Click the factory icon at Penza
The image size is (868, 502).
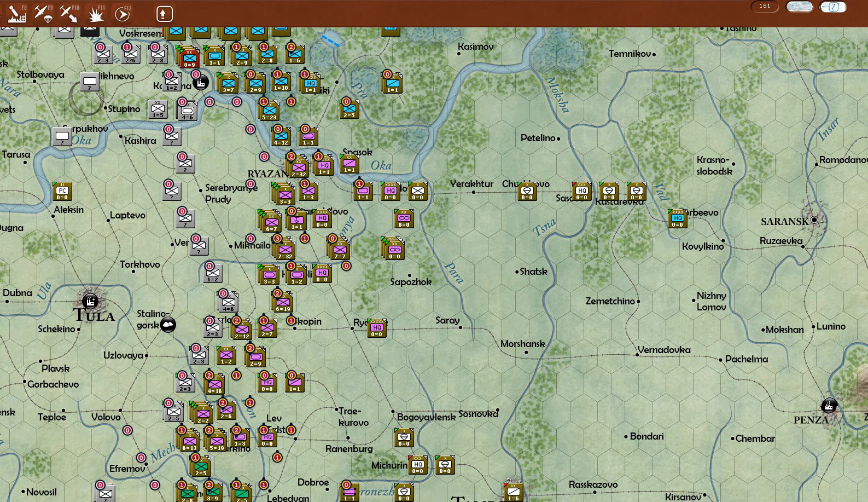[829, 406]
